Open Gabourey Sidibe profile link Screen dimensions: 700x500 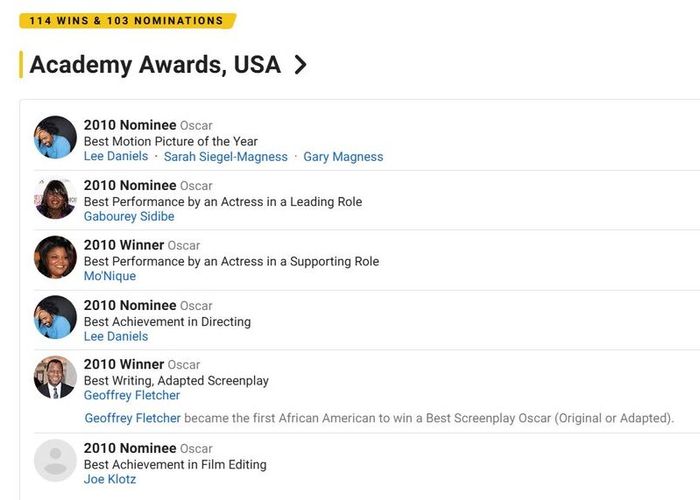(129, 217)
